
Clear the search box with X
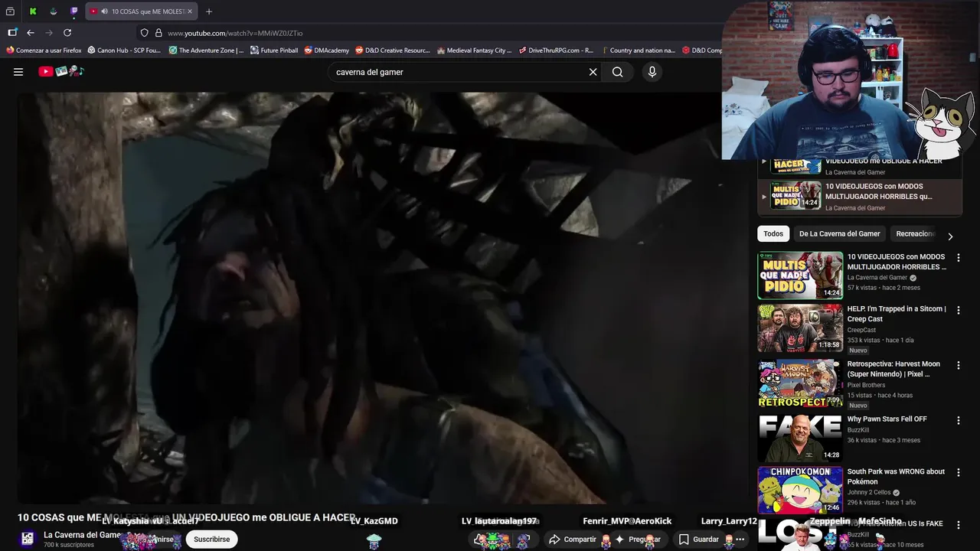coord(593,72)
